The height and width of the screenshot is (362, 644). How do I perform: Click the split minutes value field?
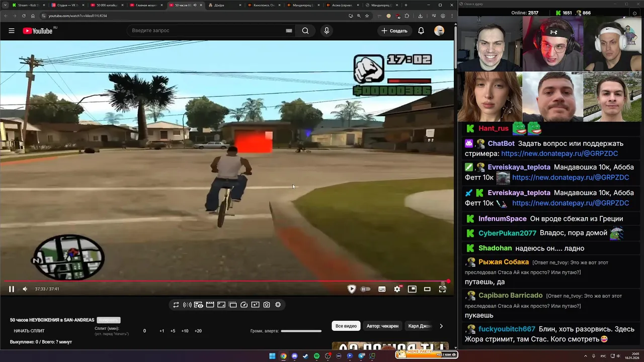point(145,331)
